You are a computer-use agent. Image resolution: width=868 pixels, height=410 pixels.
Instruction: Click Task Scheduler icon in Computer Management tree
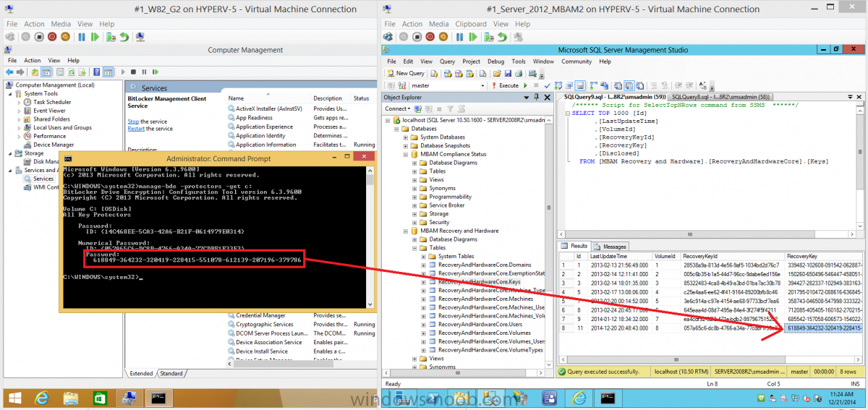[28, 102]
